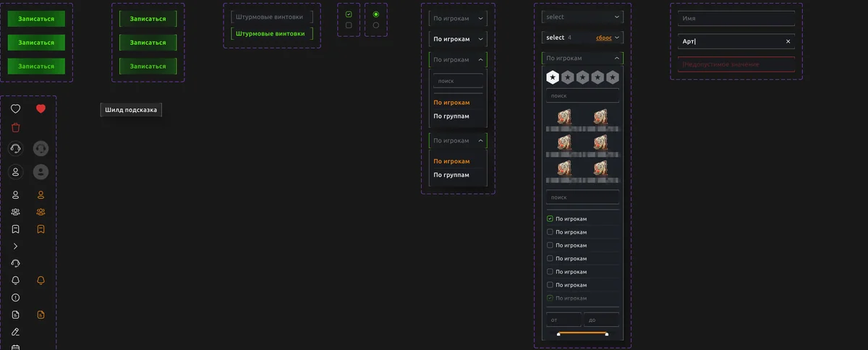Click the gray Штурмовые винтовки button
The width and height of the screenshot is (868, 350).
click(272, 16)
